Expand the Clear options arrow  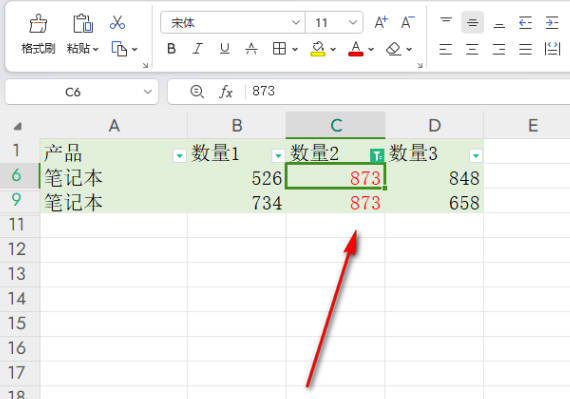(x=409, y=49)
